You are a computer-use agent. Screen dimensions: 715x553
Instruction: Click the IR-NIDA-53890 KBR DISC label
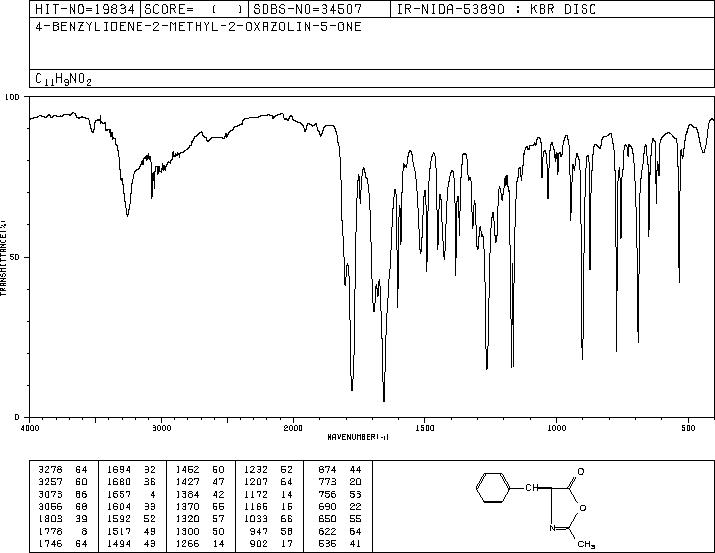[x=496, y=9]
